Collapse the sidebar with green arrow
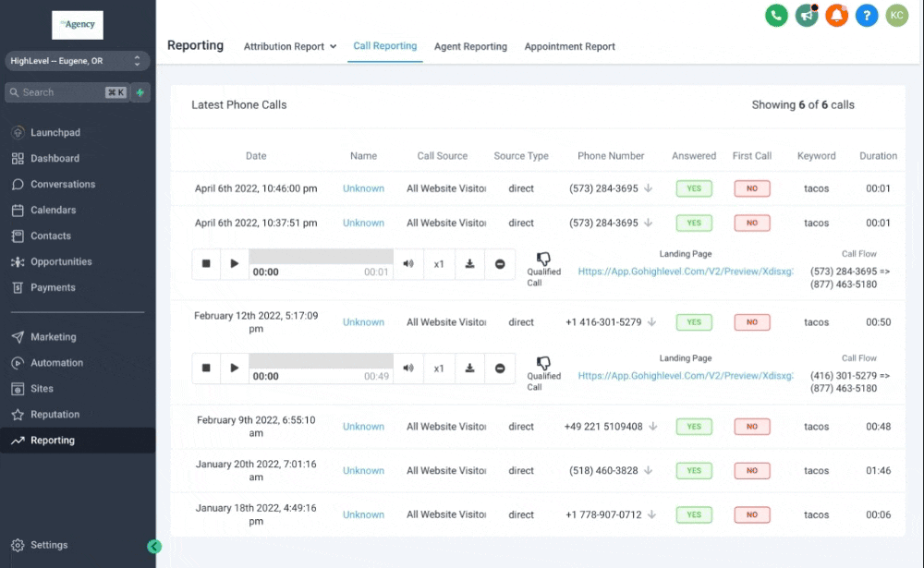 pyautogui.click(x=153, y=546)
